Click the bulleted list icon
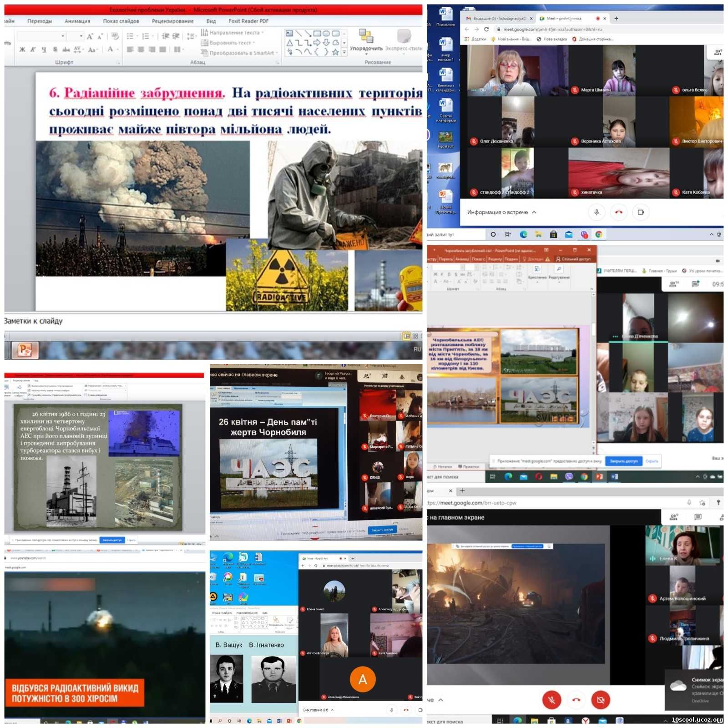 (x=131, y=36)
